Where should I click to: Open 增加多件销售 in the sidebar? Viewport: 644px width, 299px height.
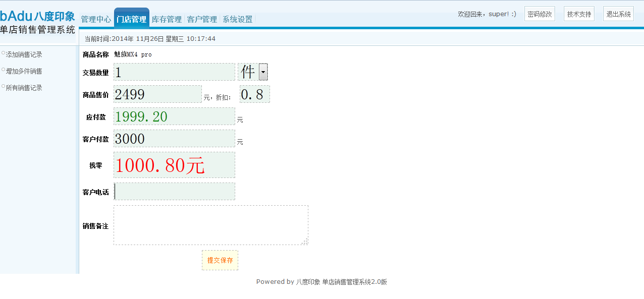tap(24, 71)
